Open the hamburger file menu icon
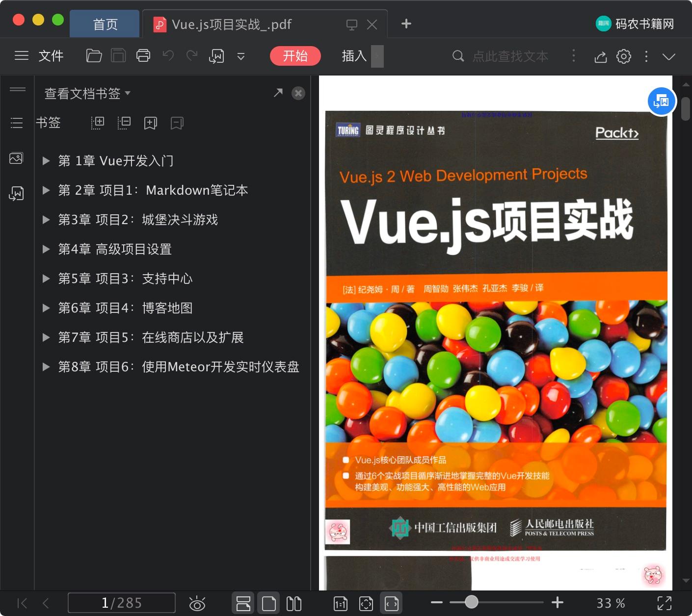The width and height of the screenshot is (692, 616). tap(22, 56)
